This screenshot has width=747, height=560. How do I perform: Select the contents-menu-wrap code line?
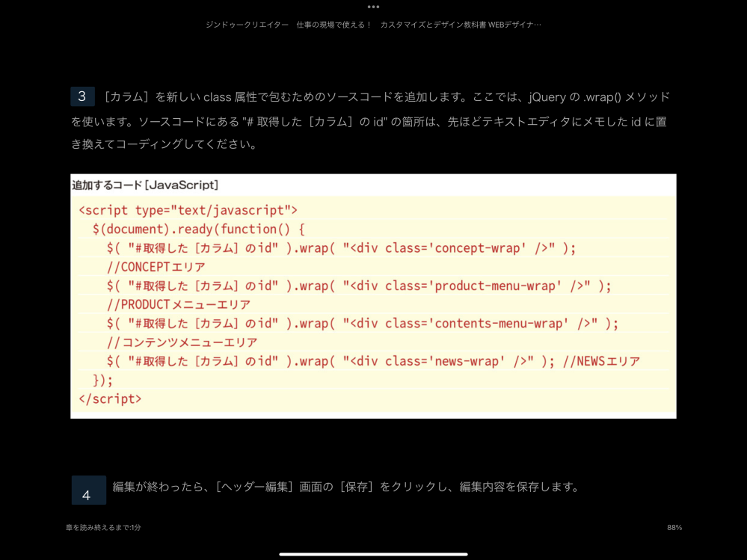tap(363, 323)
